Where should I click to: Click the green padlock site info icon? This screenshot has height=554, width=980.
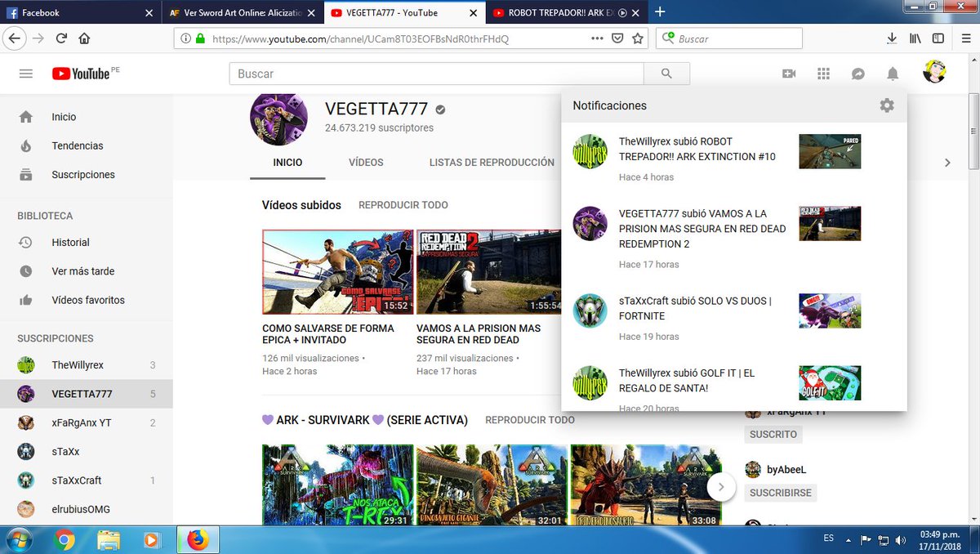coord(199,38)
